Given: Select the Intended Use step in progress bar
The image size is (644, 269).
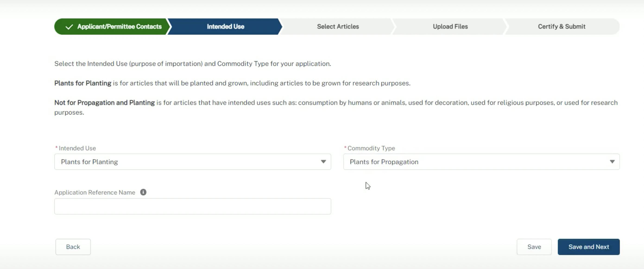Looking at the screenshot, I should click(x=225, y=26).
